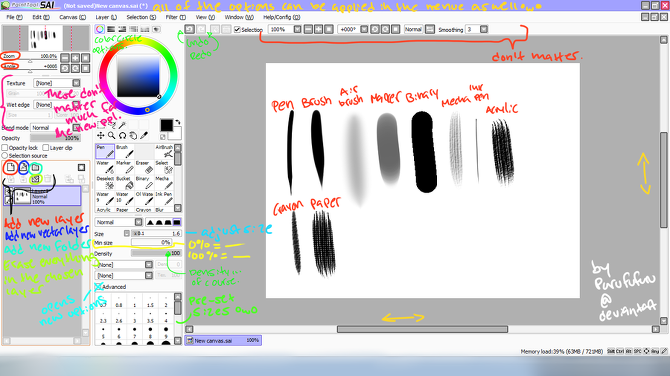Activate the Hand pan tool

tap(133, 135)
